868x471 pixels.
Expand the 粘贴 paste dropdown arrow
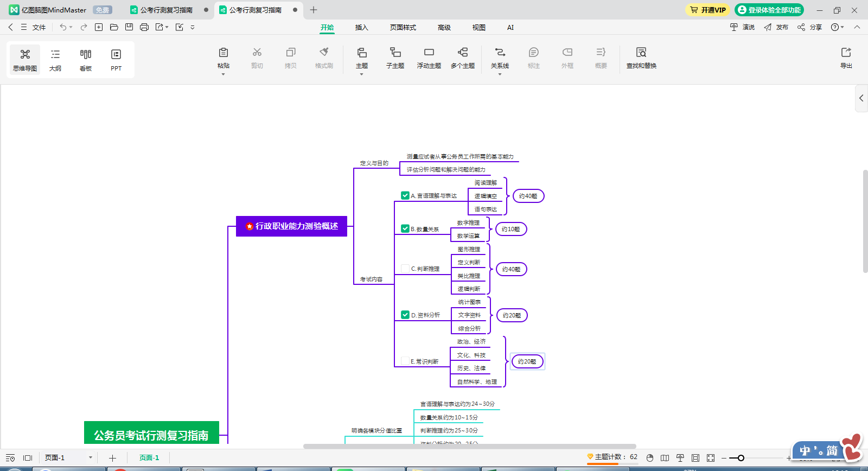223,74
